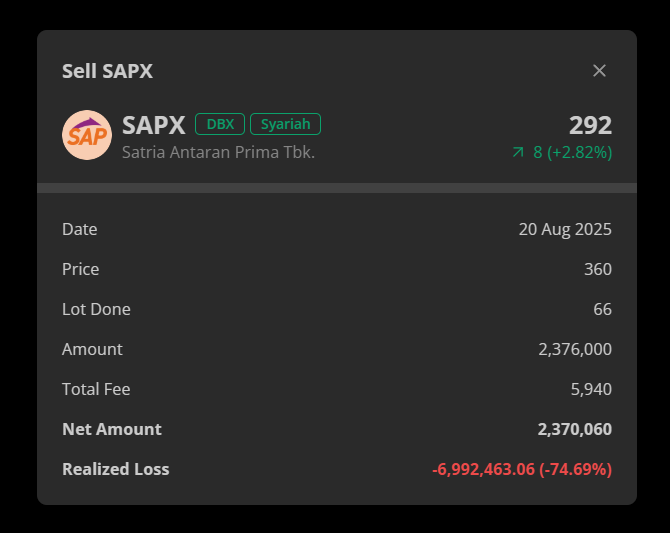Click the DBX badge
This screenshot has height=533, width=670.
tap(220, 124)
